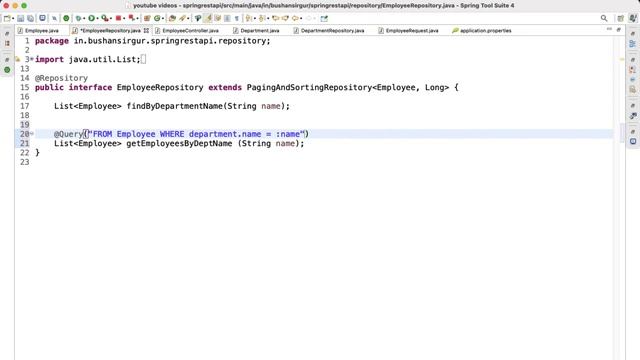Screen dimensions: 640x360
Task: Click the package declaration line
Action: (153, 41)
